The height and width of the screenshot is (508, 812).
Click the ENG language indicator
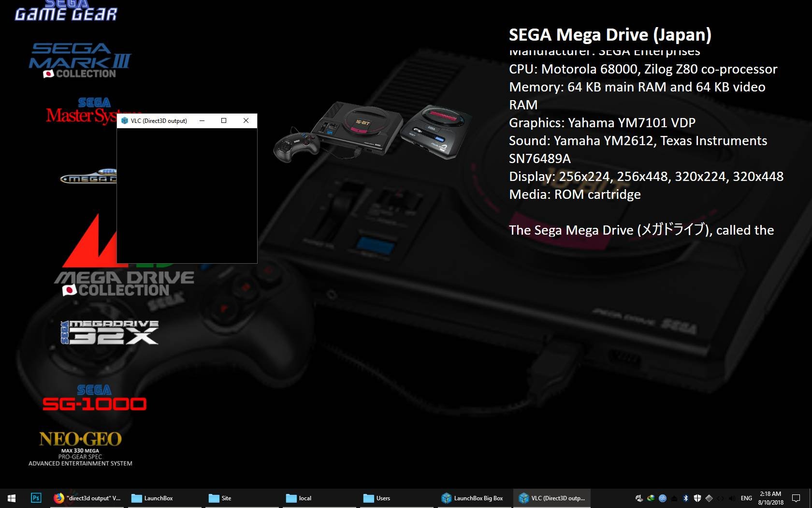coord(746,498)
